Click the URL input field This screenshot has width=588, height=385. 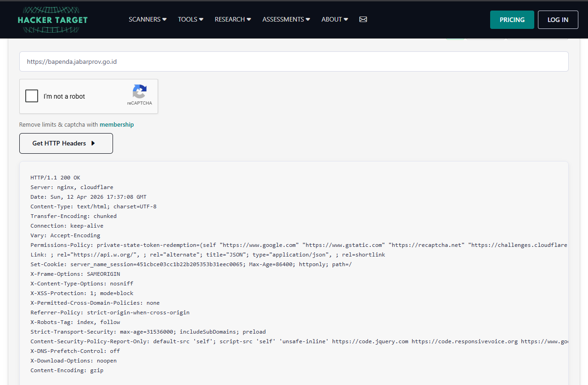[x=294, y=61]
